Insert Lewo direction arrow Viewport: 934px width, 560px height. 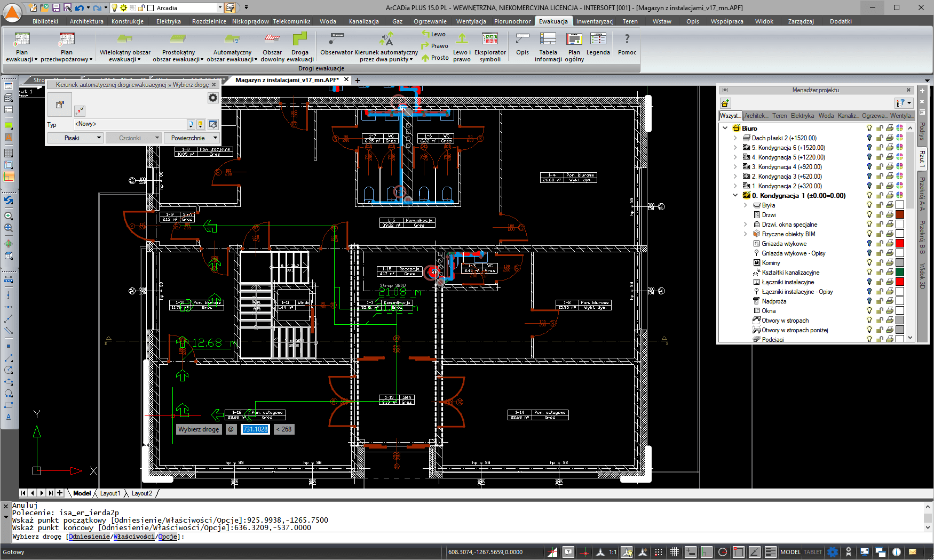click(x=433, y=34)
